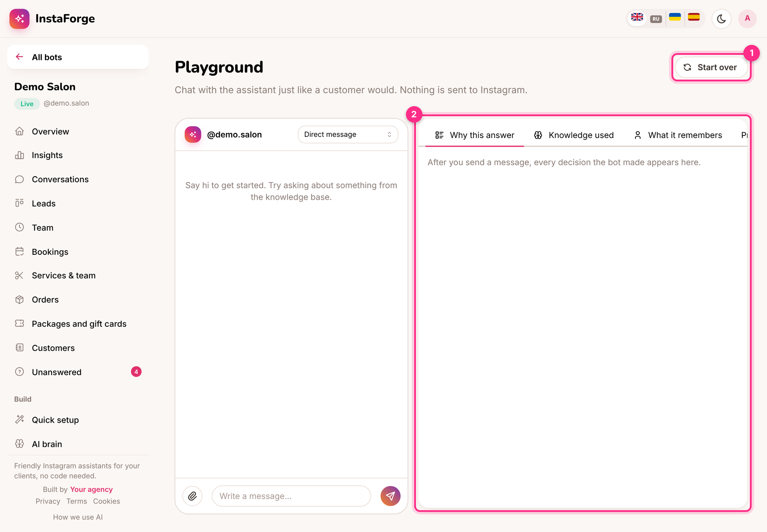The image size is (767, 532).
Task: Open the Direct message dropdown
Action: 348,134
